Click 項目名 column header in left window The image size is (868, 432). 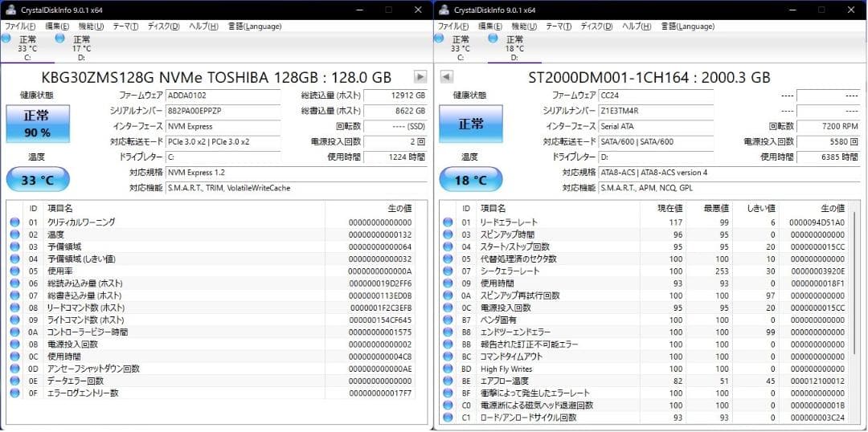184,208
